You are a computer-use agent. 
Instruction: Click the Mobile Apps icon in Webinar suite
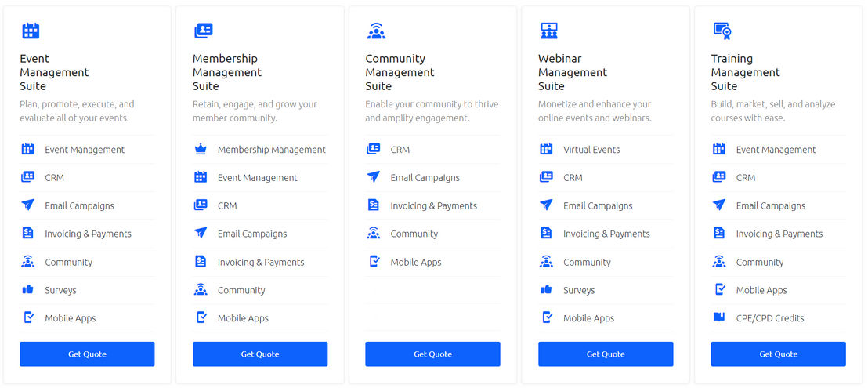tap(547, 317)
